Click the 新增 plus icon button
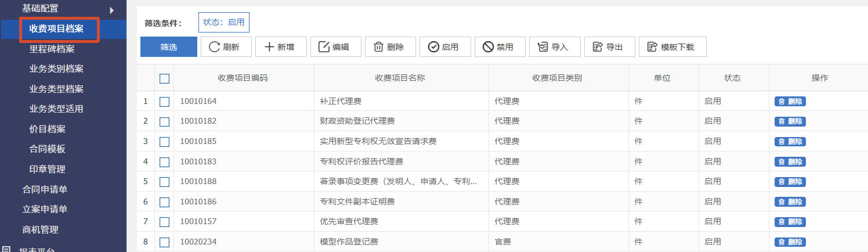 pyautogui.click(x=281, y=47)
